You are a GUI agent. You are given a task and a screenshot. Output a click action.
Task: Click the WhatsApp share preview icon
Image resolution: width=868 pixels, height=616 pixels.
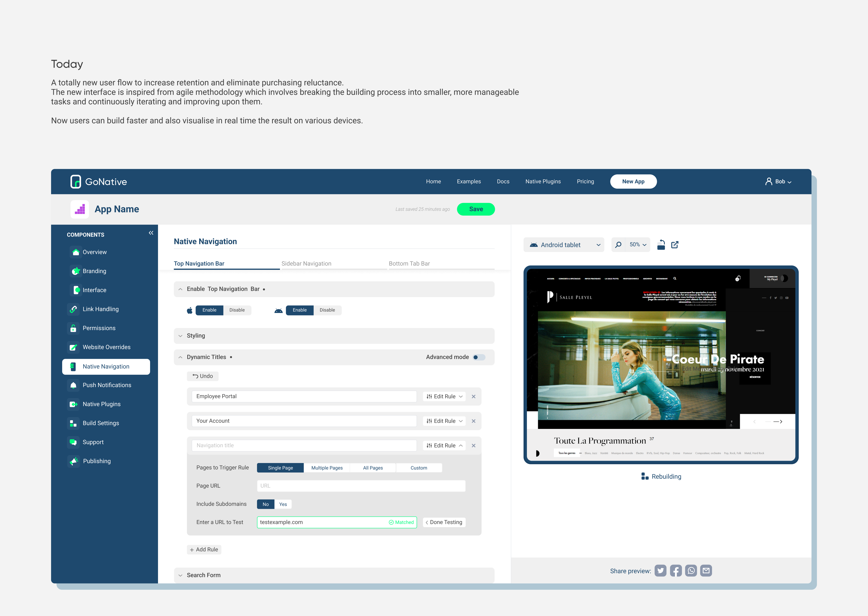click(691, 571)
